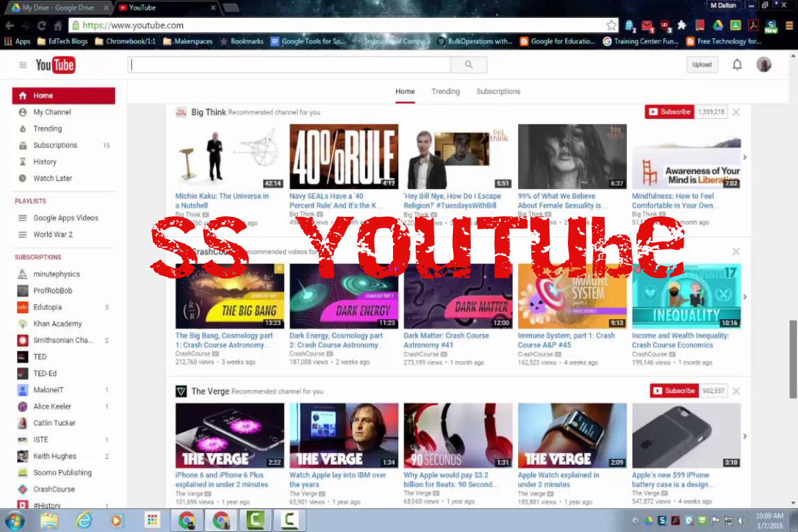The height and width of the screenshot is (532, 798).
Task: Click the search magnifying glass button
Action: click(469, 65)
